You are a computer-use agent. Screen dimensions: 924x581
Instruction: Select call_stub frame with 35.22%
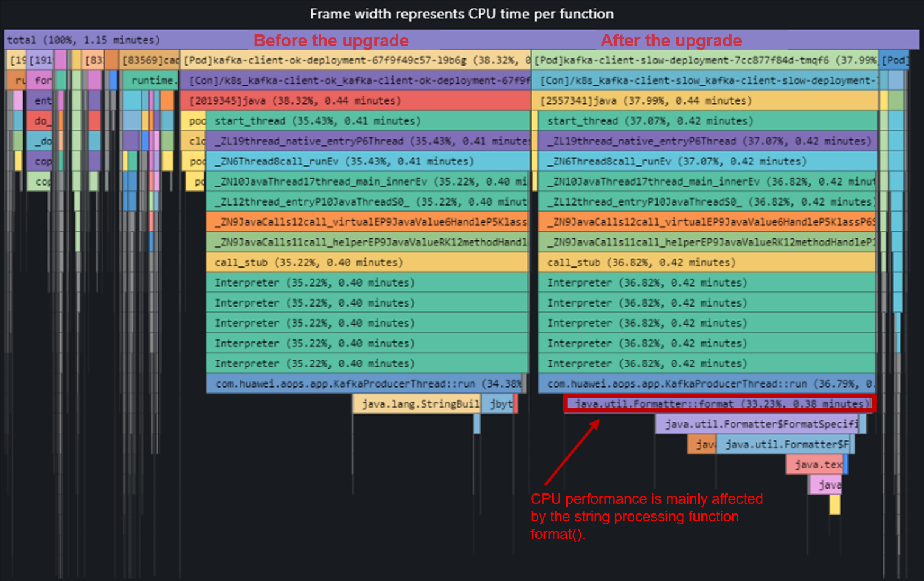pyautogui.click(x=367, y=262)
